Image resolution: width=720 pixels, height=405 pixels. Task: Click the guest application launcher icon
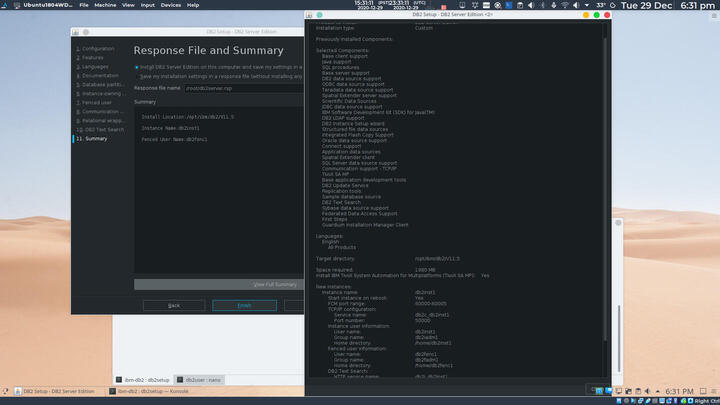(5, 391)
